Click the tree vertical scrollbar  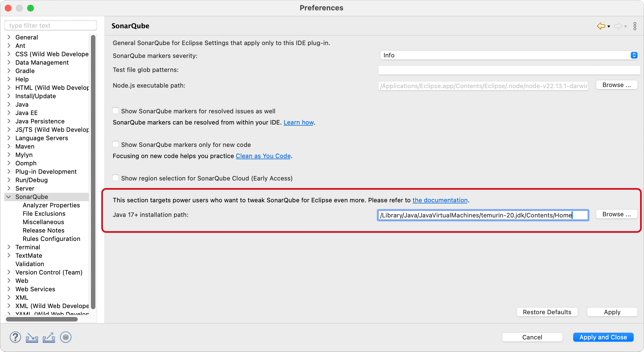click(93, 172)
